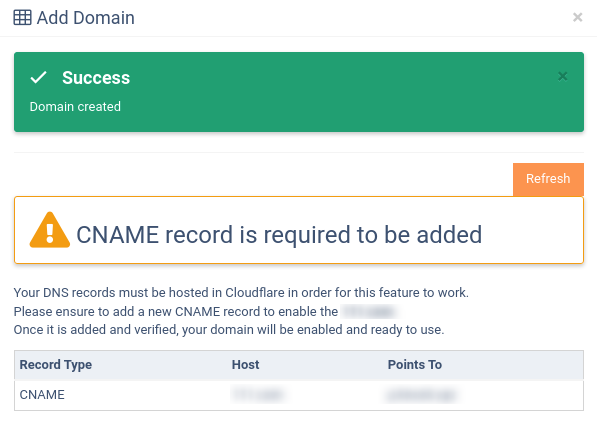The width and height of the screenshot is (597, 442).
Task: Dismiss the Success notification banner
Action: click(562, 77)
